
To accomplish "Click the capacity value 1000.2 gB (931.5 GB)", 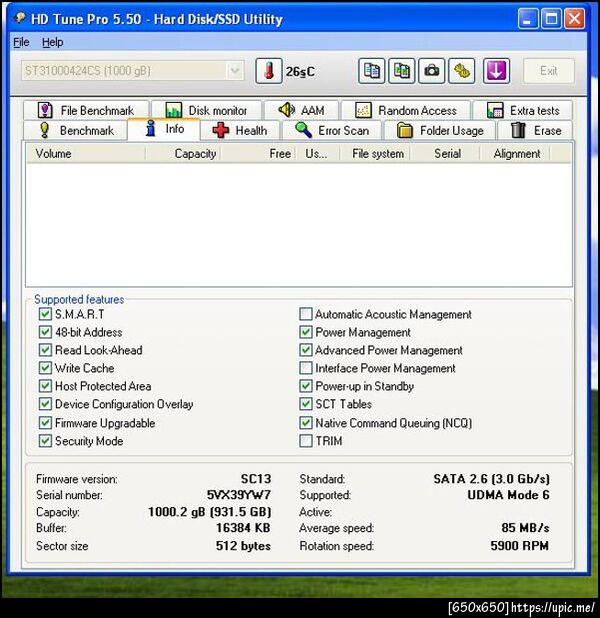I will tap(209, 512).
